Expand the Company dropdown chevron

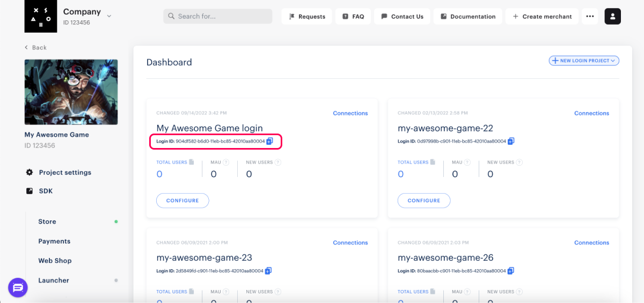(109, 16)
